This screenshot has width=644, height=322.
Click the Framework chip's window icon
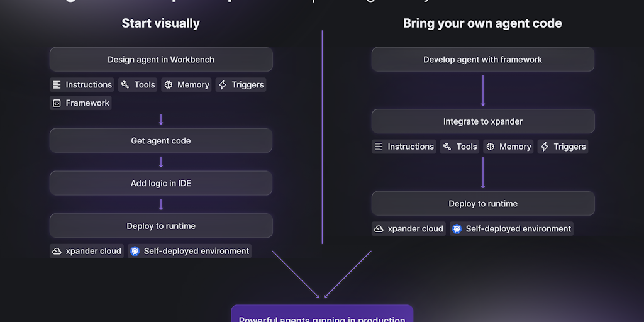point(57,103)
